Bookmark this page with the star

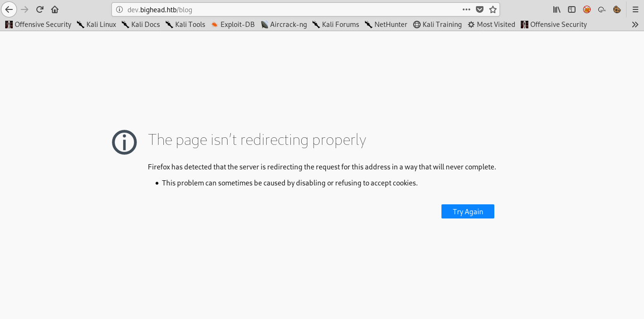click(x=493, y=9)
